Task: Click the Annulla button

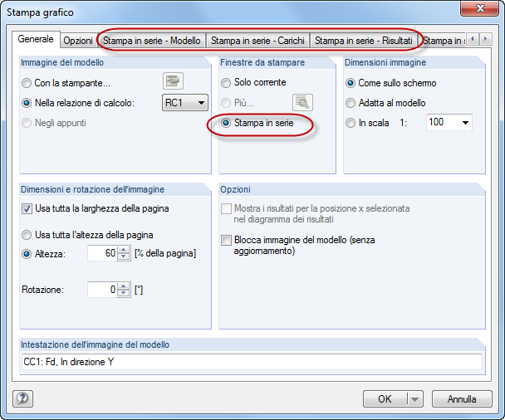Action: click(462, 399)
